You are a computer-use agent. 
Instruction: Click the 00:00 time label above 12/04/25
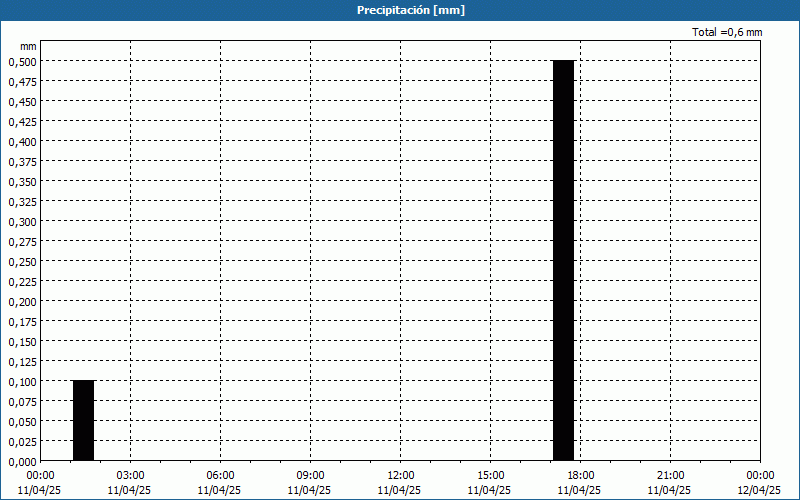[760, 476]
